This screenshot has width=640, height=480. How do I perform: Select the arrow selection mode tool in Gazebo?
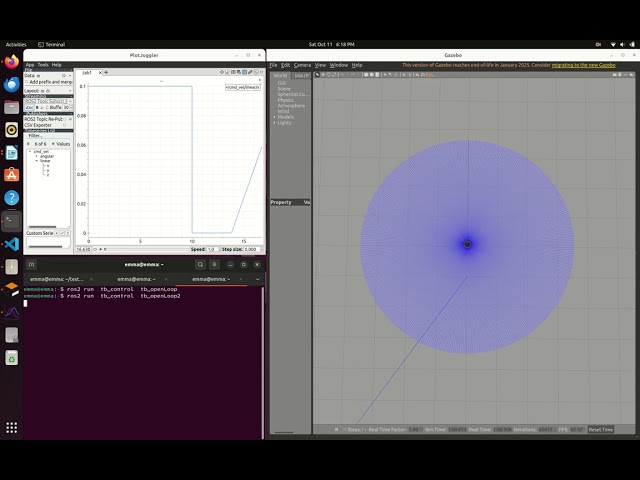pyautogui.click(x=317, y=75)
